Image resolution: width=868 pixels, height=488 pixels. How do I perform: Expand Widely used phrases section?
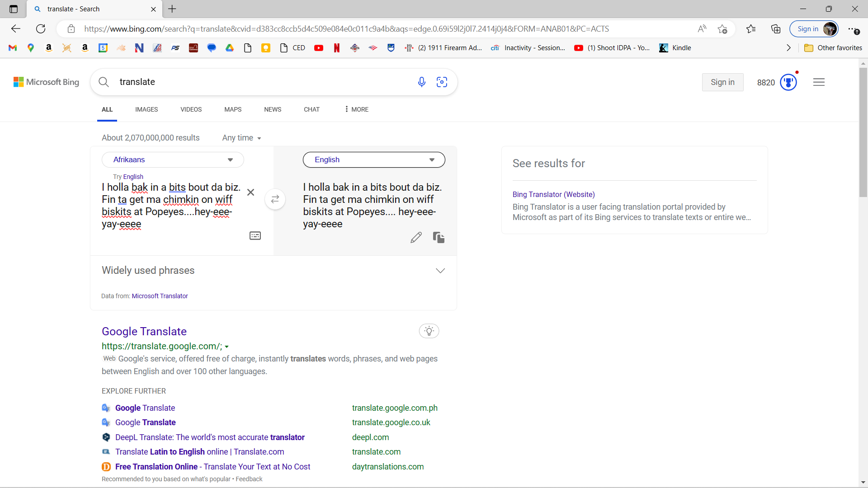pos(440,271)
